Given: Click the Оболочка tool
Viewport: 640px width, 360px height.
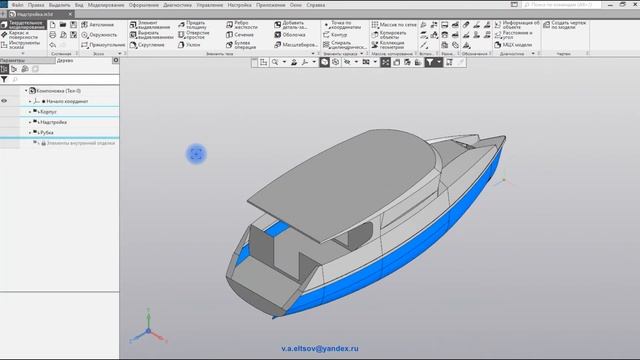Looking at the screenshot, I should tap(290, 35).
